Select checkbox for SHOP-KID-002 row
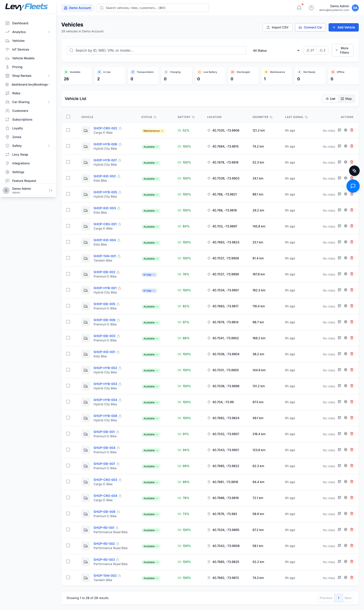The image size is (364, 610). click(x=68, y=178)
